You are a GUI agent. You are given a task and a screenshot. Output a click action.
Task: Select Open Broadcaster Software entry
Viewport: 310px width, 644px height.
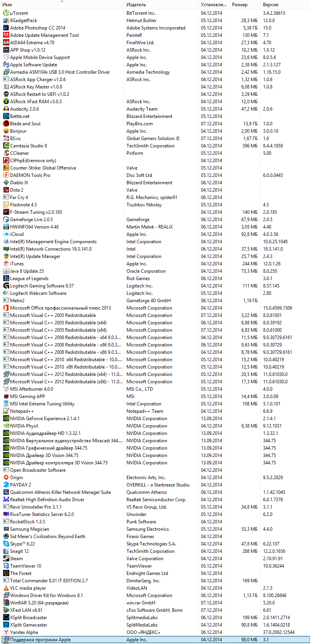pos(38,470)
